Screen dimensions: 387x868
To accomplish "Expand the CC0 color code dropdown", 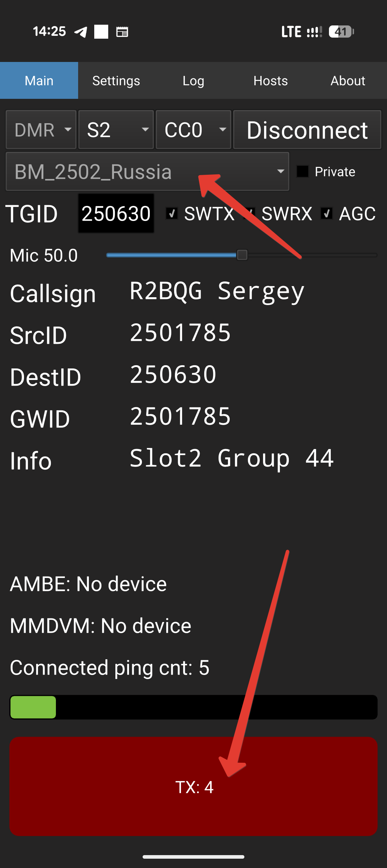I will click(x=193, y=130).
